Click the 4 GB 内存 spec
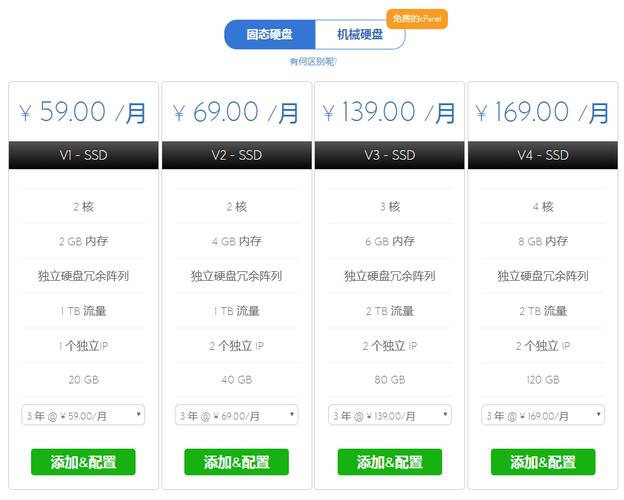 pos(236,241)
